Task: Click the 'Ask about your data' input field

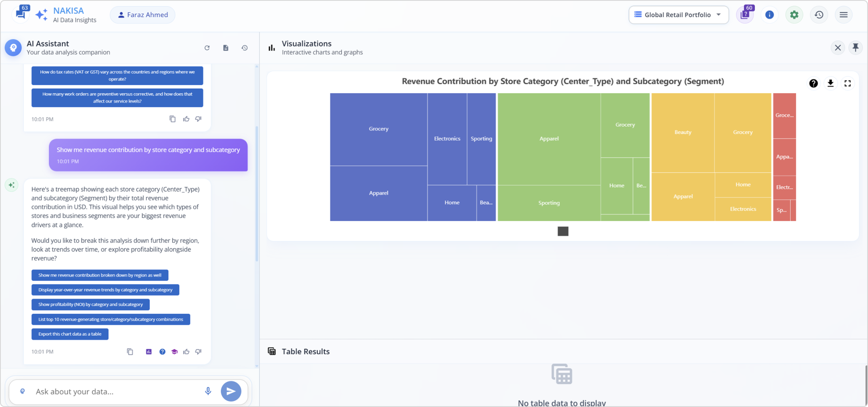Action: tap(114, 392)
